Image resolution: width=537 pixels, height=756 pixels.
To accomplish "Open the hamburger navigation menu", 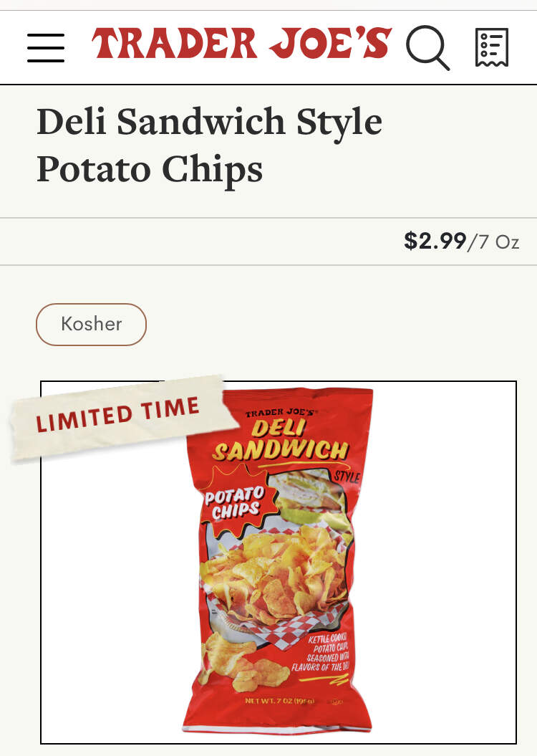I will tap(46, 47).
